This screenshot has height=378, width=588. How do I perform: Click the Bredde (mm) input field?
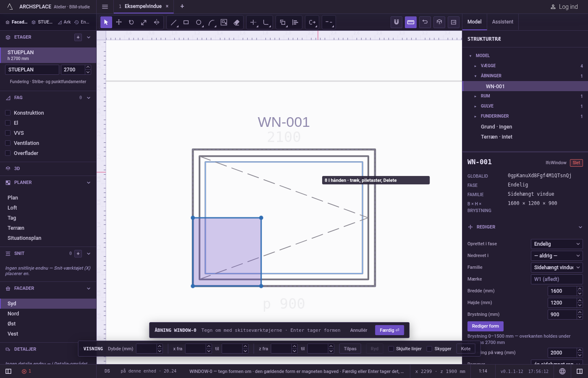(562, 291)
